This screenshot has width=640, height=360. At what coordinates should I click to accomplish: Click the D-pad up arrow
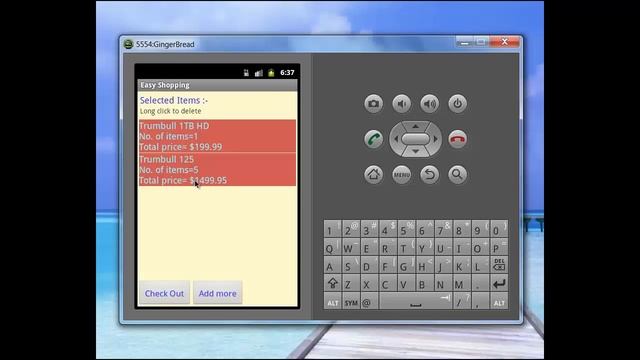coord(416,126)
